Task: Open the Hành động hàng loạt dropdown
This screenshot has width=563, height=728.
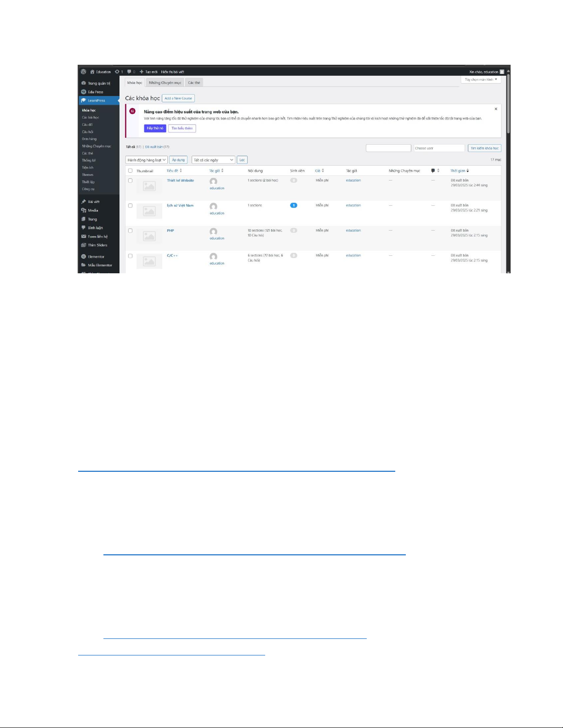Action: (x=146, y=160)
